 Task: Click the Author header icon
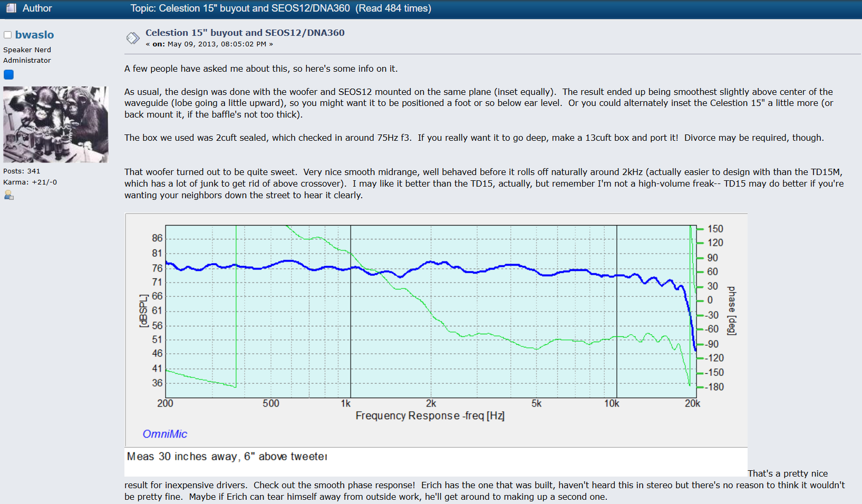click(x=11, y=8)
